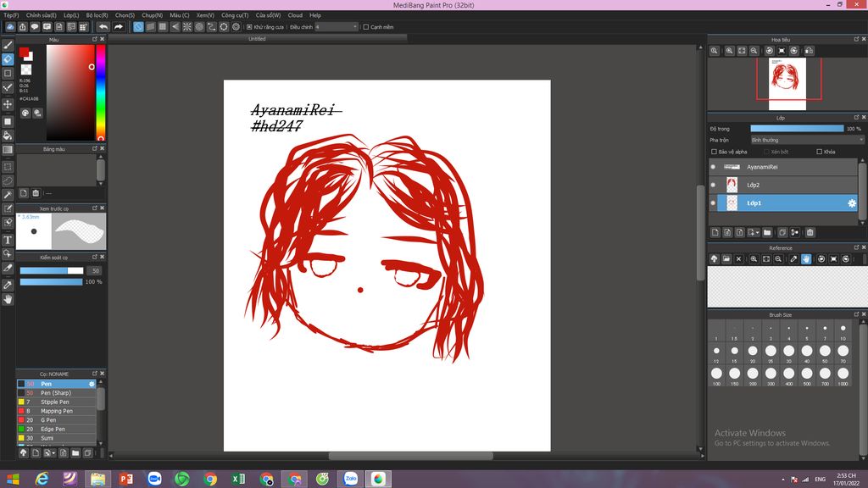
Task: Open image file in Reference panel
Action: (x=726, y=259)
